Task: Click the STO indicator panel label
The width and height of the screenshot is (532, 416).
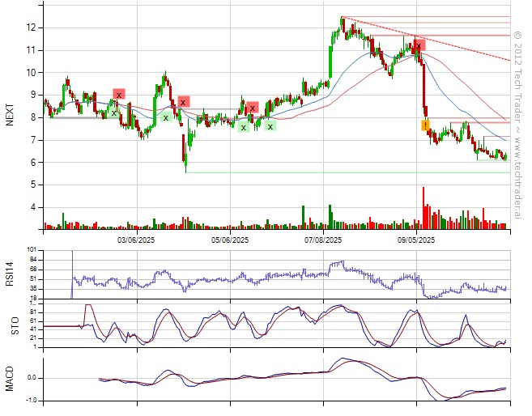Action: pyautogui.click(x=10, y=325)
